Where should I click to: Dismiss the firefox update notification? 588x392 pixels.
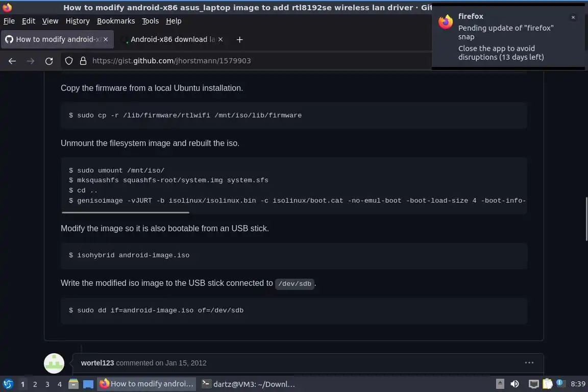click(x=573, y=17)
